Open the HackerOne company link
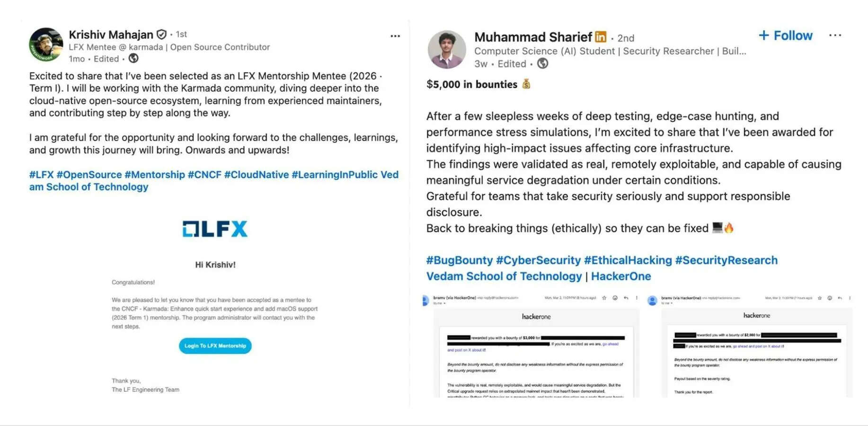868x426 pixels. [620, 276]
